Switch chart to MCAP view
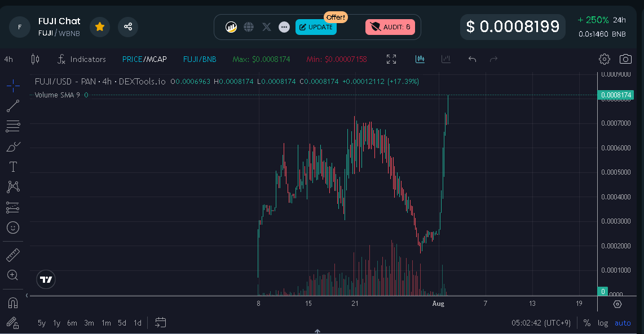The width and height of the screenshot is (644, 334). (156, 60)
